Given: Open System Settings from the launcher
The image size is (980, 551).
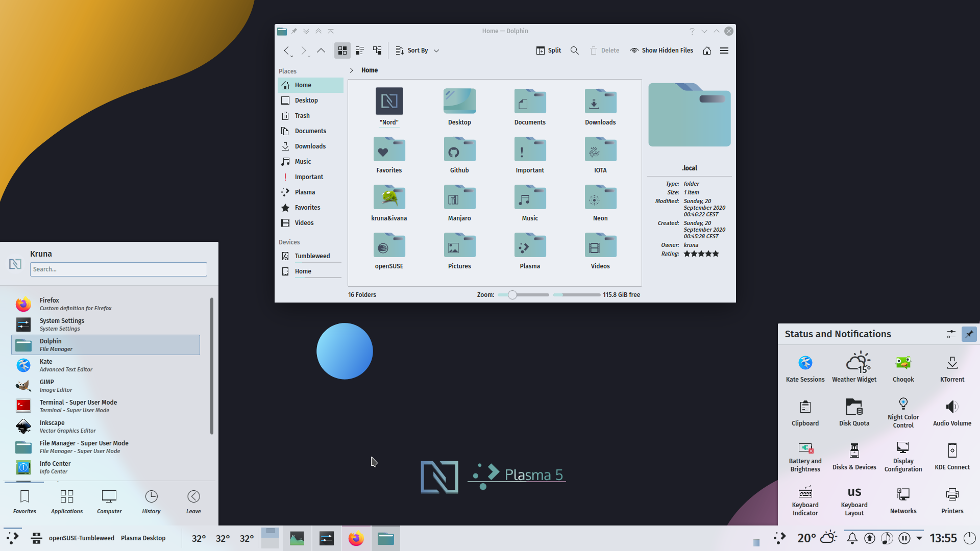Looking at the screenshot, I should coord(106,324).
